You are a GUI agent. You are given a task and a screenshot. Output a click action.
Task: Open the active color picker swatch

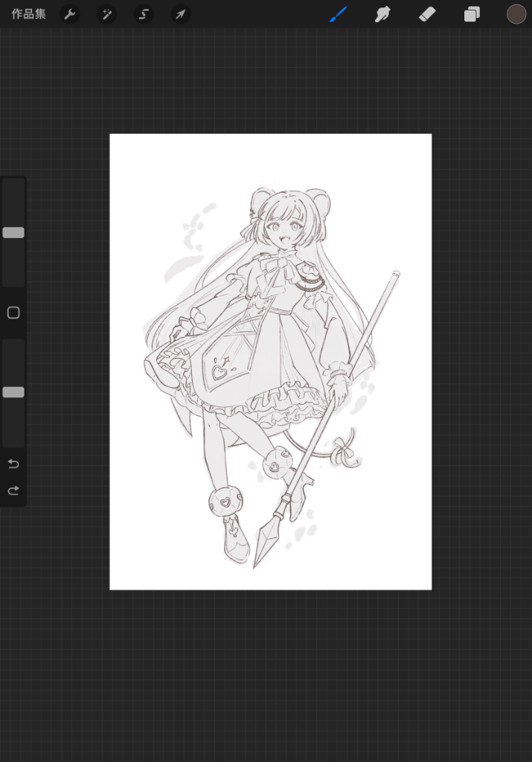pos(516,14)
